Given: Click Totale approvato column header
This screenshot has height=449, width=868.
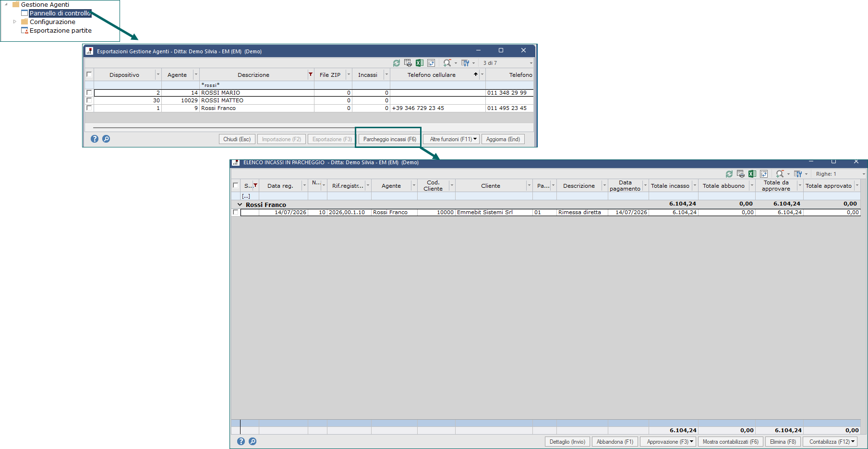Looking at the screenshot, I should [829, 185].
